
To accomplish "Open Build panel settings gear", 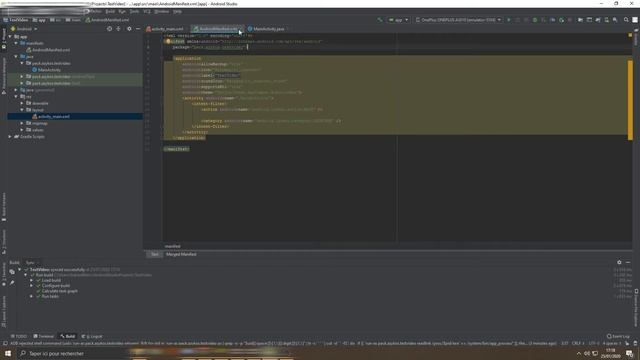I will [x=619, y=262].
